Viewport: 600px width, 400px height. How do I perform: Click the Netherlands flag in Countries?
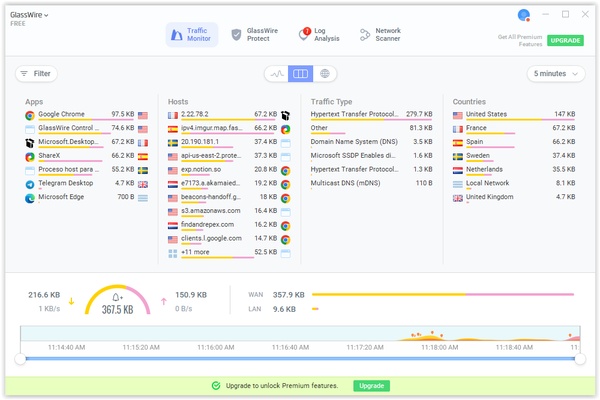[x=458, y=170]
